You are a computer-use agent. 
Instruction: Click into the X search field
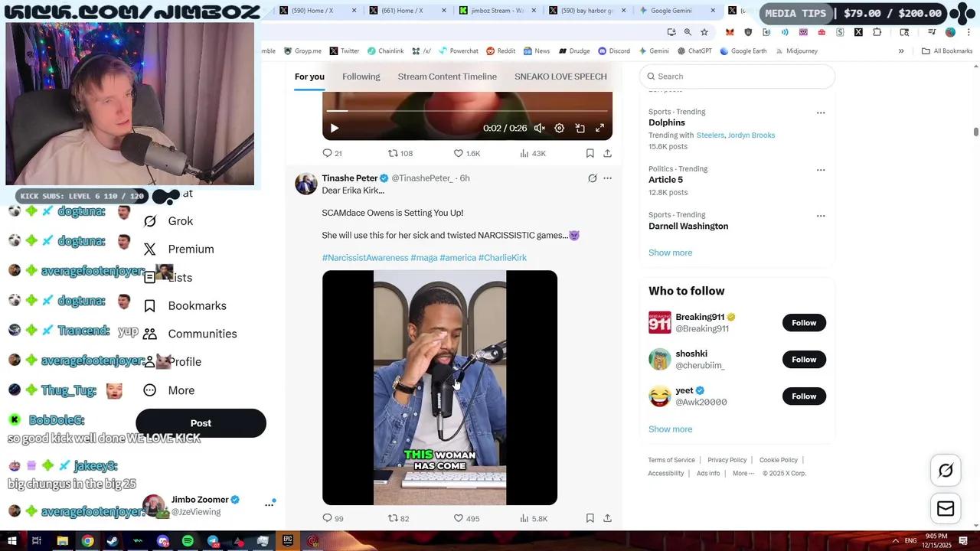pyautogui.click(x=737, y=76)
